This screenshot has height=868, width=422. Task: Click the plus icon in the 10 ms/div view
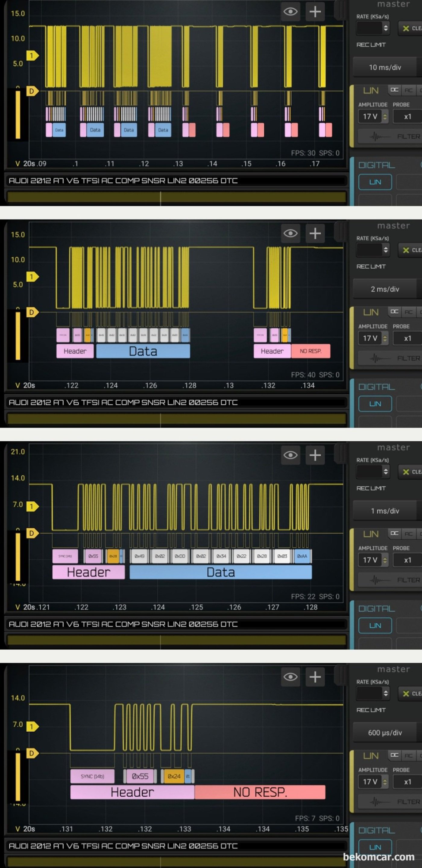tap(315, 12)
